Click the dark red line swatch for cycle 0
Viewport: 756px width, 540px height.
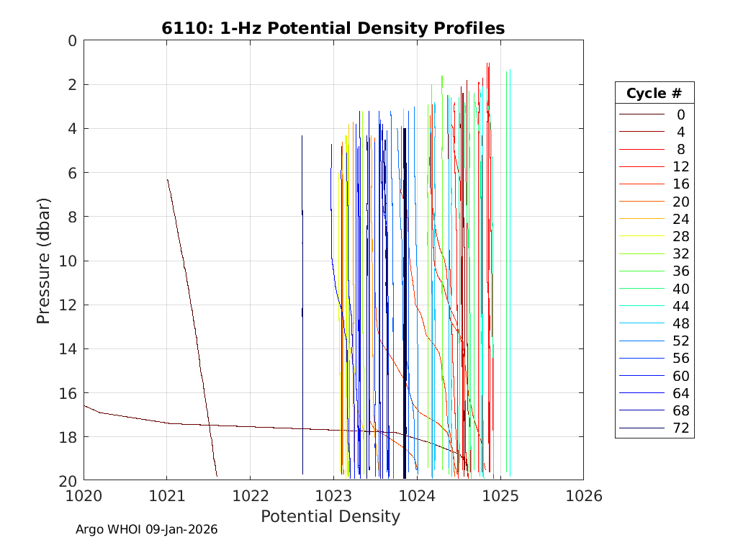[x=641, y=114]
